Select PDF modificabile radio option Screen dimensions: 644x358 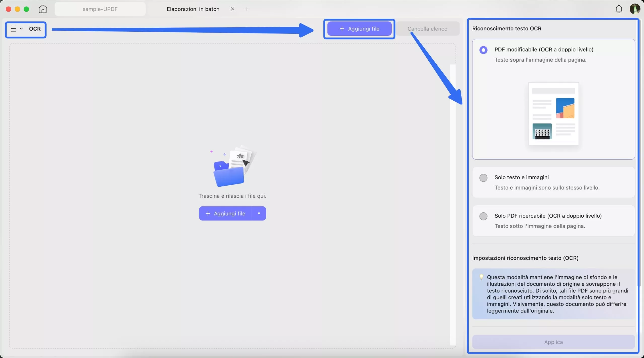click(483, 50)
